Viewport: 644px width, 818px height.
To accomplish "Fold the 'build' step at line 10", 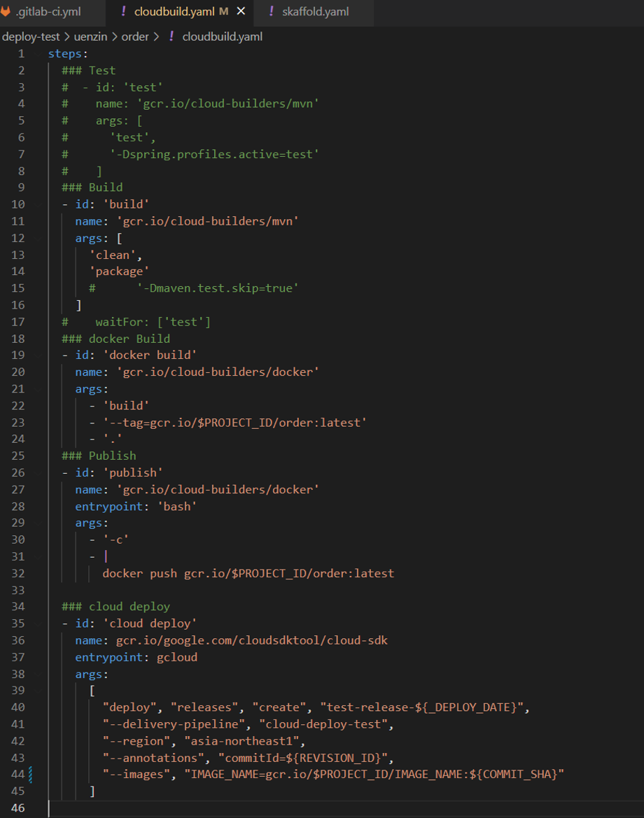I will click(38, 204).
